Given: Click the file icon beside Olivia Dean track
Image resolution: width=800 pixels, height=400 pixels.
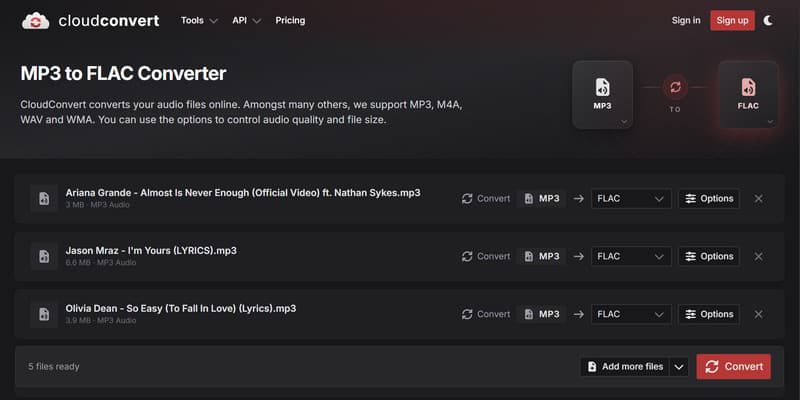Looking at the screenshot, I should point(44,314).
